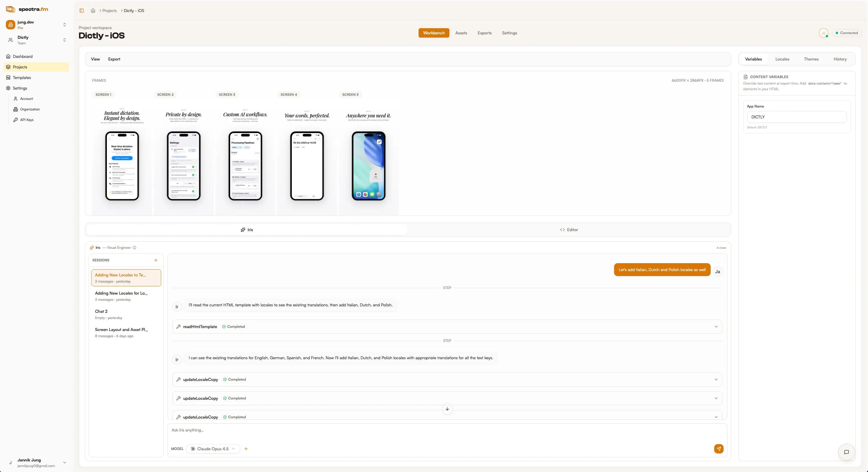Viewport: 868px width, 472px height.
Task: Switch to the History tab
Action: click(x=840, y=59)
